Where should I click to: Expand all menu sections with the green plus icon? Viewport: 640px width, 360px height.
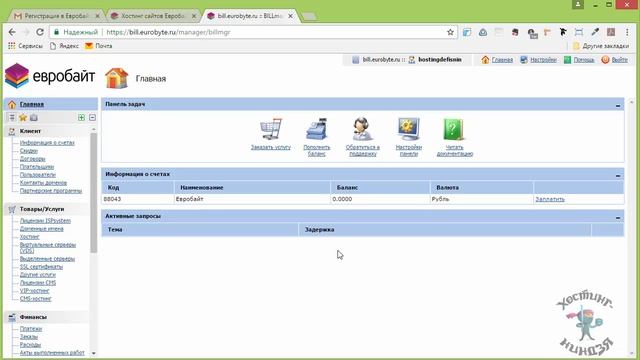coord(81,118)
